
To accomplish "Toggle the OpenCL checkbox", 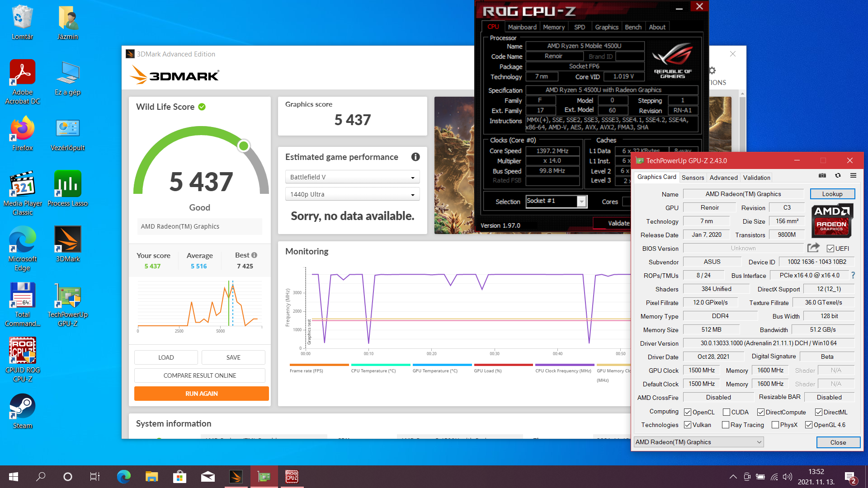I will (688, 412).
